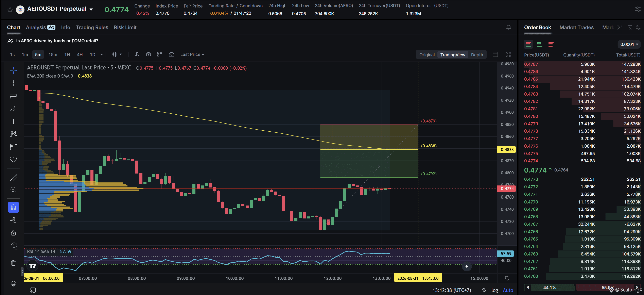The width and height of the screenshot is (644, 295).
Task: Click the lightning go-to-realtime button
Action: 467,266
